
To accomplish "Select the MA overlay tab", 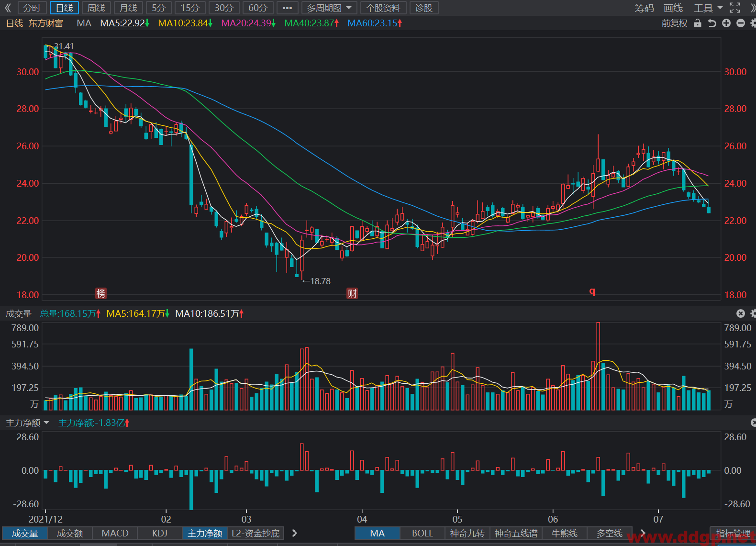I will [377, 533].
